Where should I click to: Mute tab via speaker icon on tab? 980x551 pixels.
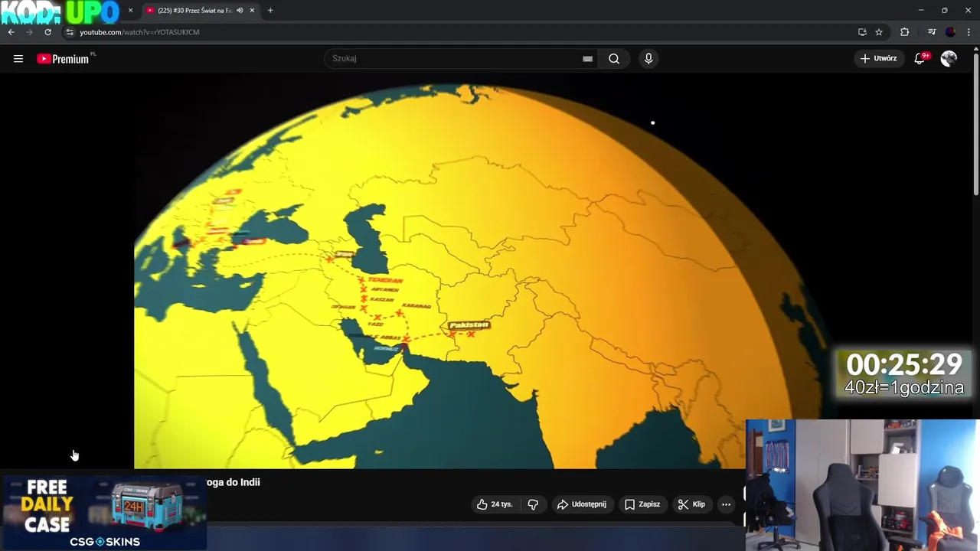click(x=240, y=11)
